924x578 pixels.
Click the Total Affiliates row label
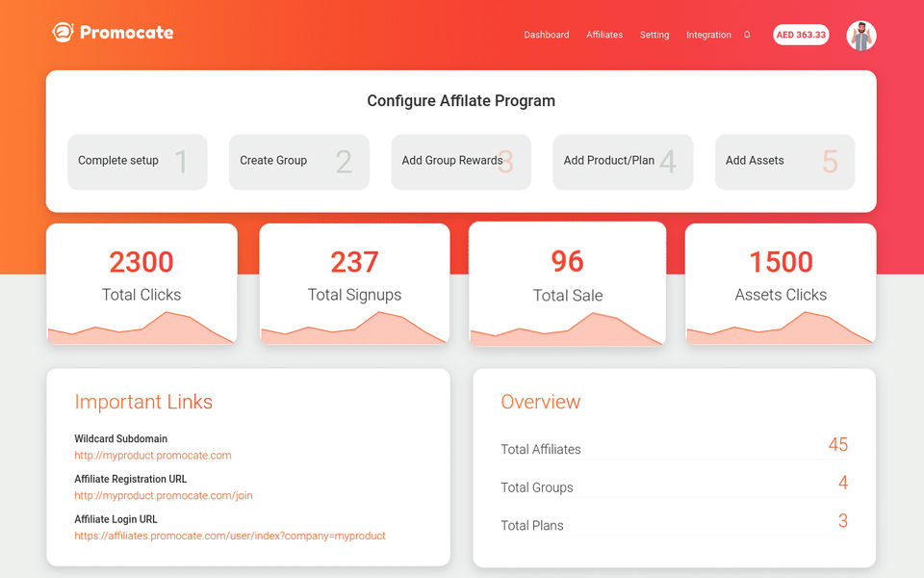tap(540, 450)
